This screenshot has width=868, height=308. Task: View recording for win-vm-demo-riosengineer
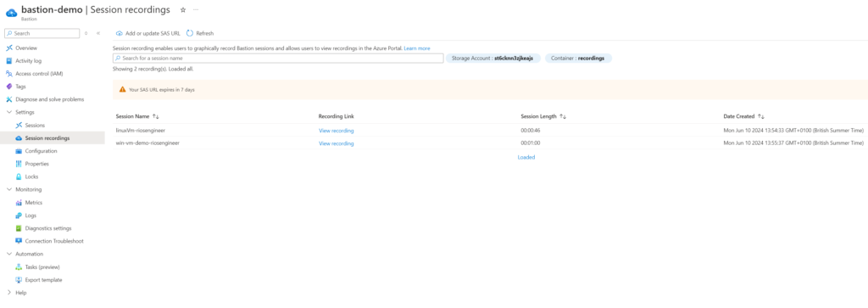(336, 143)
